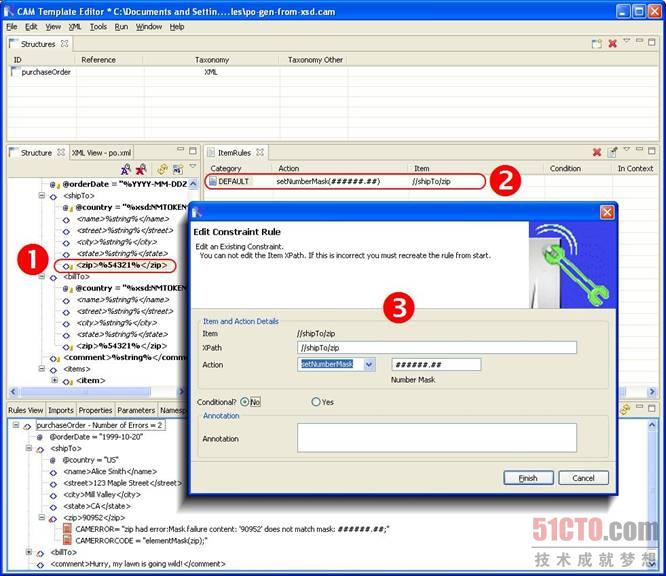Click the XPath input field

(x=437, y=347)
